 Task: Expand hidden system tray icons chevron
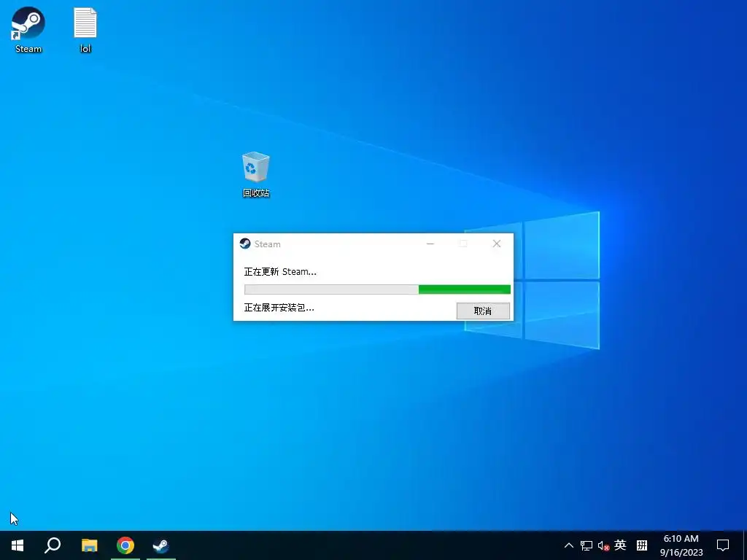[568, 545]
